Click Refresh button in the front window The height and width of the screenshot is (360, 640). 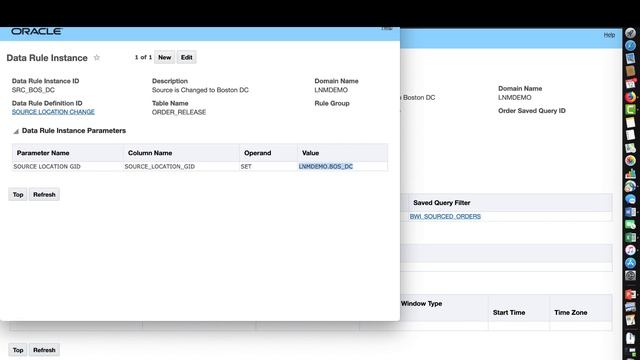(x=44, y=195)
